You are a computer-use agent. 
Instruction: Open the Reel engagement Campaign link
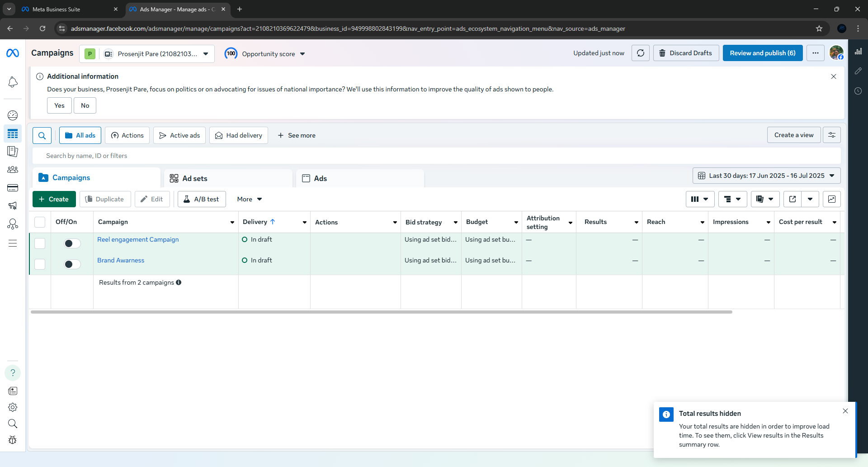point(138,239)
